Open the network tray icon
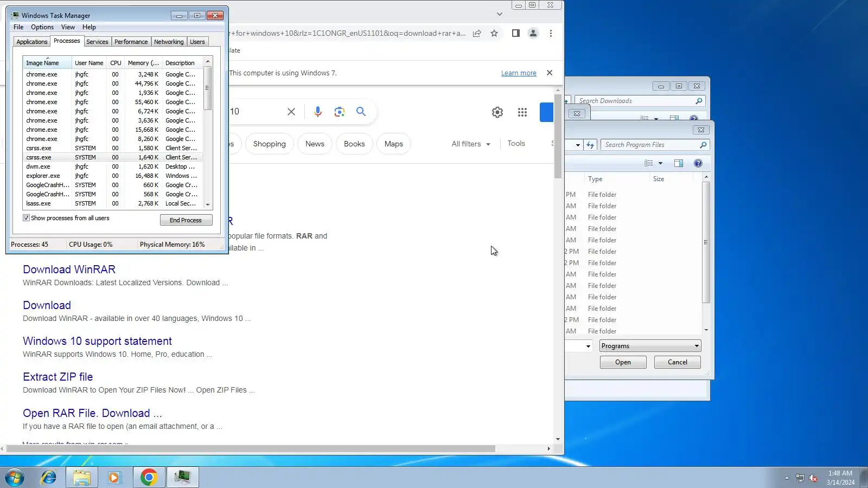Viewport: 868px width, 488px height. pos(800,478)
